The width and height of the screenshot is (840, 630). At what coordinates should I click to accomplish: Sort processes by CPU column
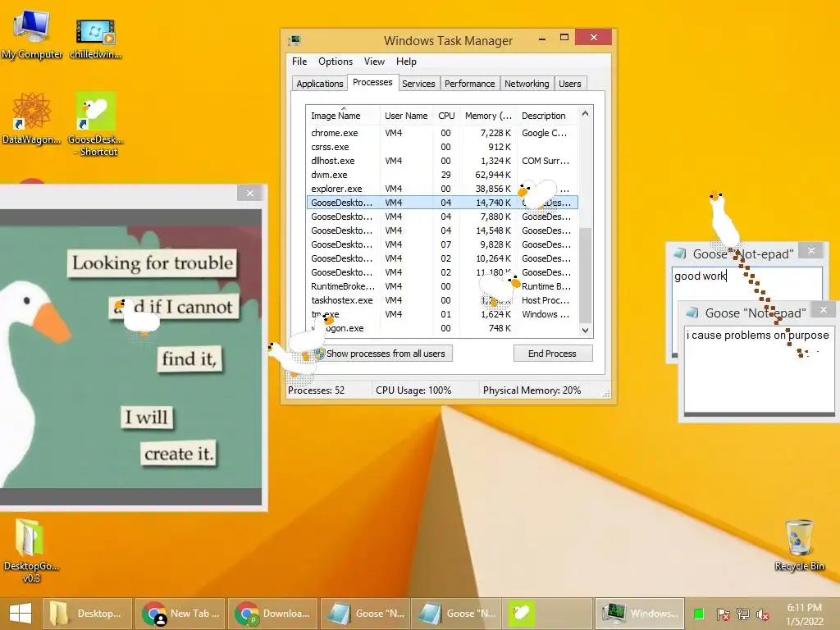tap(445, 115)
